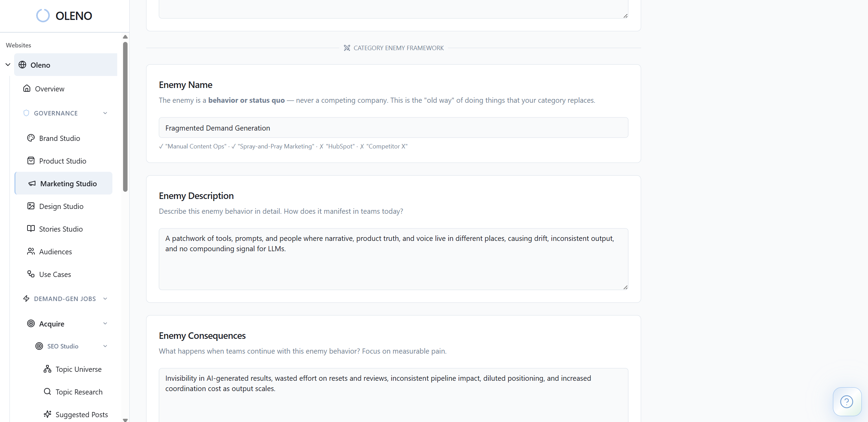Click the Topic Universe hierarchy icon
Screen dimensions: 868x422
tap(47, 369)
